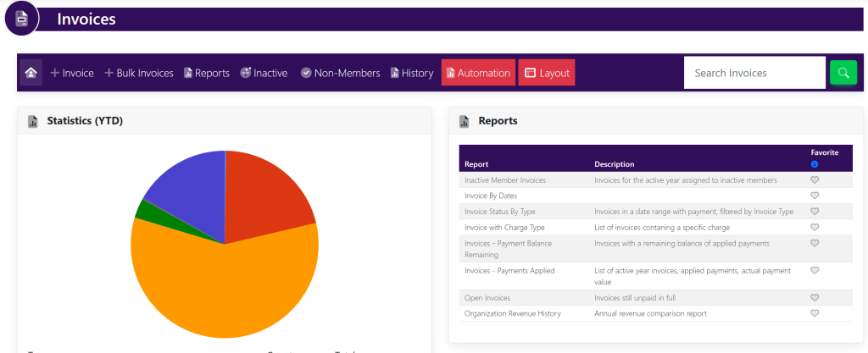Click the home icon in the toolbar
The image size is (868, 353).
pos(31,73)
